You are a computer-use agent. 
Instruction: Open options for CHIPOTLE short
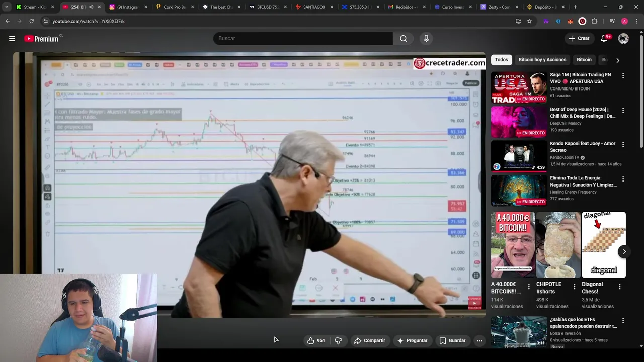pyautogui.click(x=574, y=287)
